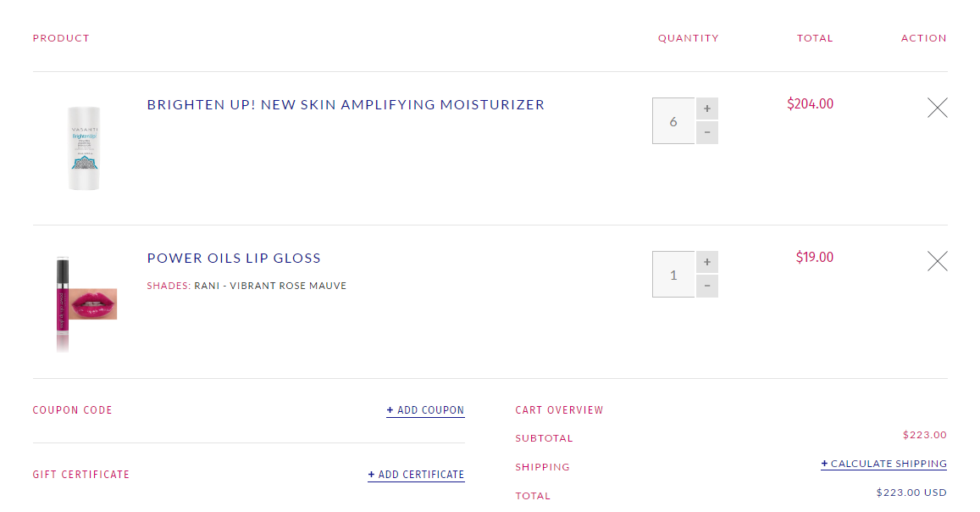
Task: Click the Cart Overview heading
Action: [559, 410]
